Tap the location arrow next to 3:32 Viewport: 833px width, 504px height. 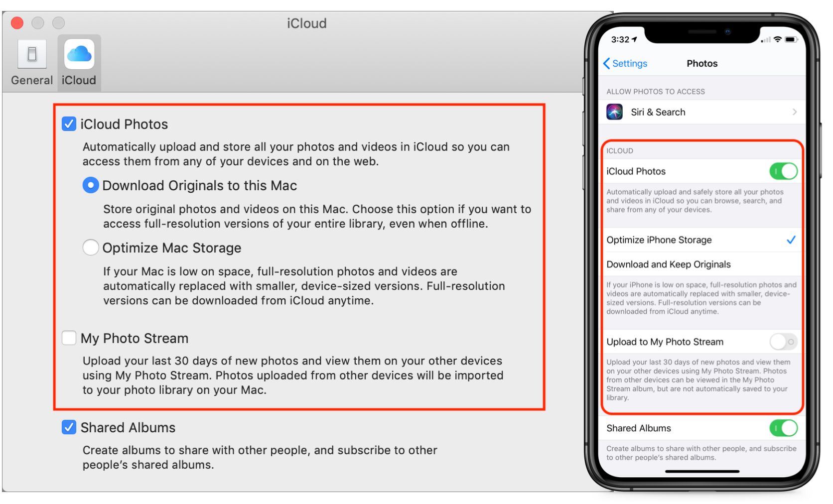[x=634, y=39]
